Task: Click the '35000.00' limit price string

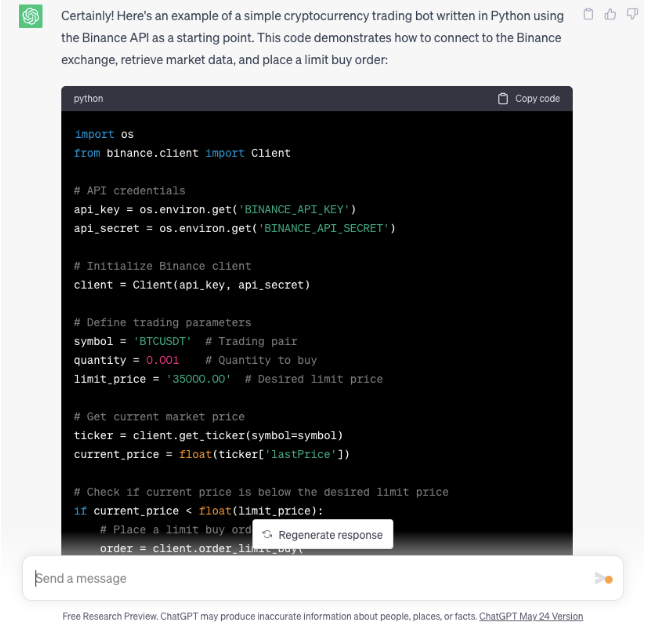Action: click(x=196, y=379)
